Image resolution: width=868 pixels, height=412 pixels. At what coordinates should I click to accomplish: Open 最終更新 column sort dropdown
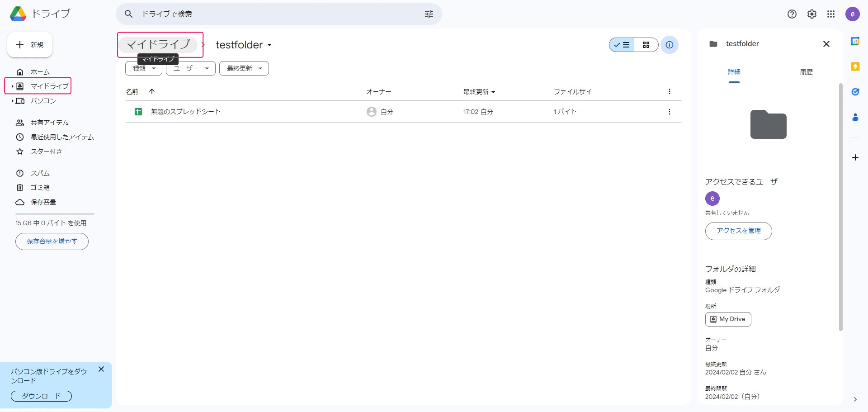tap(479, 92)
